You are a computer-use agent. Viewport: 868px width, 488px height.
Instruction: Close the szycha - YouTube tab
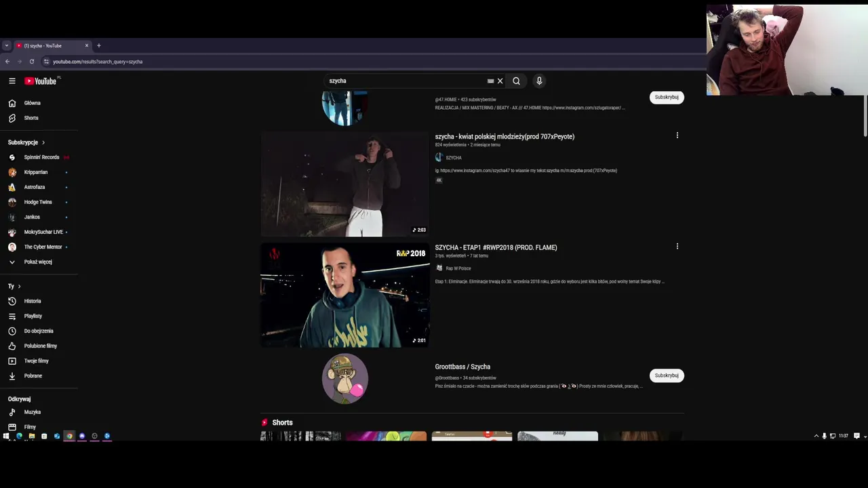(87, 45)
